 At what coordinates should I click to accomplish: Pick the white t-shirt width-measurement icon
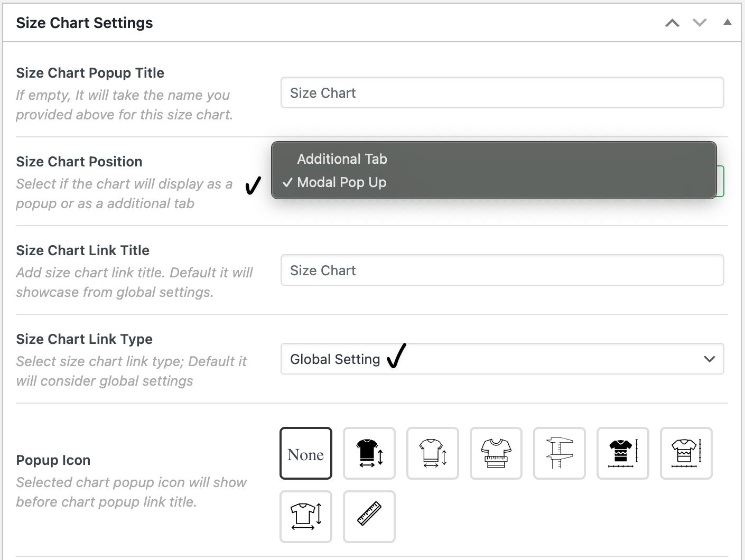coord(432,453)
